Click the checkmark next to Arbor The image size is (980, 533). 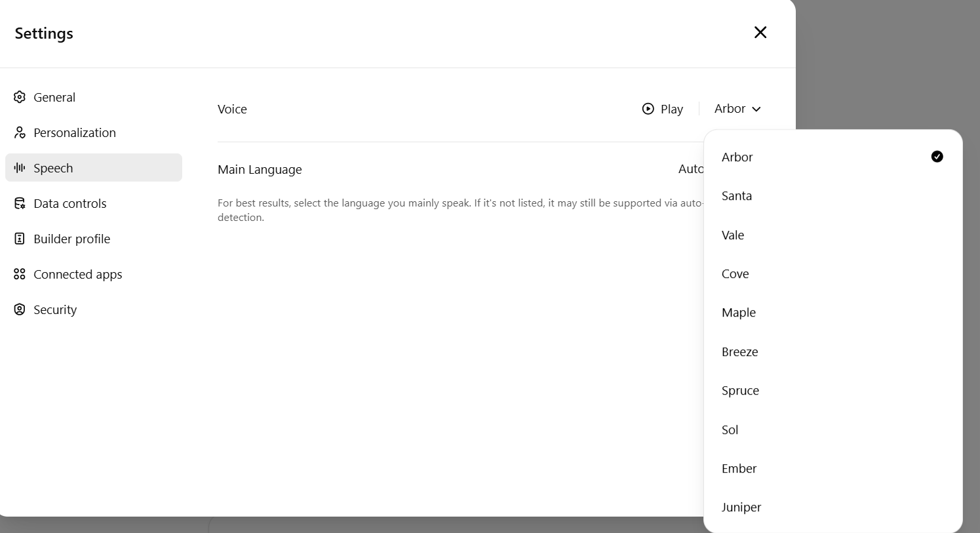click(937, 156)
